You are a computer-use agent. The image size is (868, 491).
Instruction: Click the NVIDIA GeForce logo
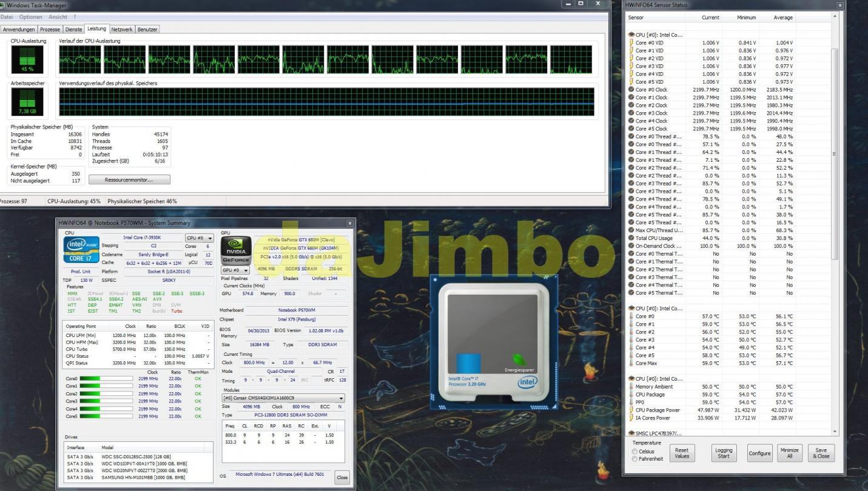235,250
